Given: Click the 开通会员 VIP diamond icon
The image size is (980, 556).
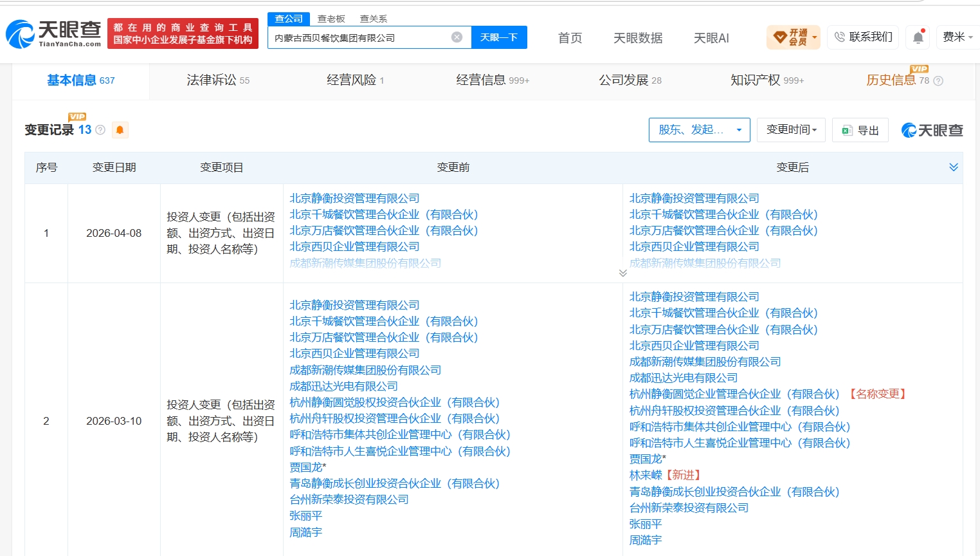Looking at the screenshot, I should tap(780, 37).
